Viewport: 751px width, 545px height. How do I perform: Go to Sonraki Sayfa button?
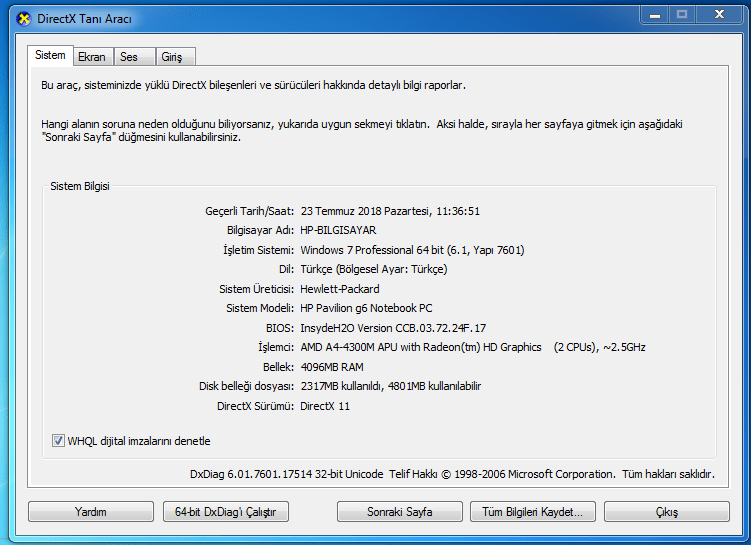(x=399, y=512)
